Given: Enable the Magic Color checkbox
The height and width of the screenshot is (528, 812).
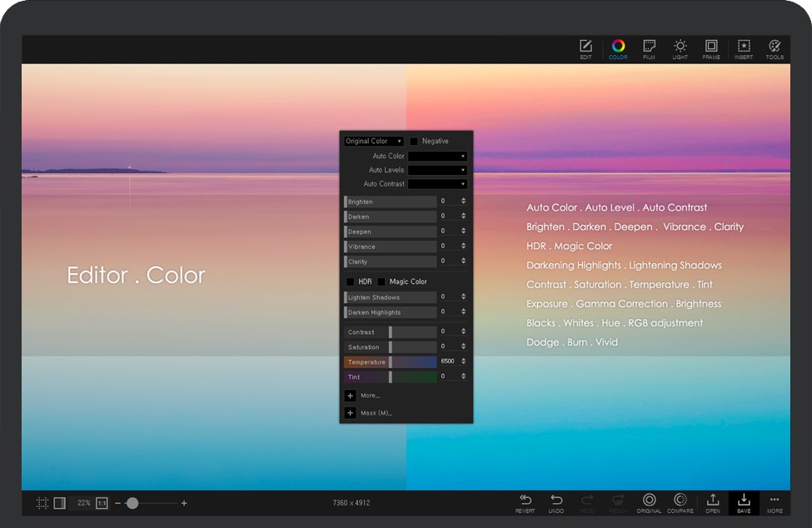Looking at the screenshot, I should [x=381, y=281].
